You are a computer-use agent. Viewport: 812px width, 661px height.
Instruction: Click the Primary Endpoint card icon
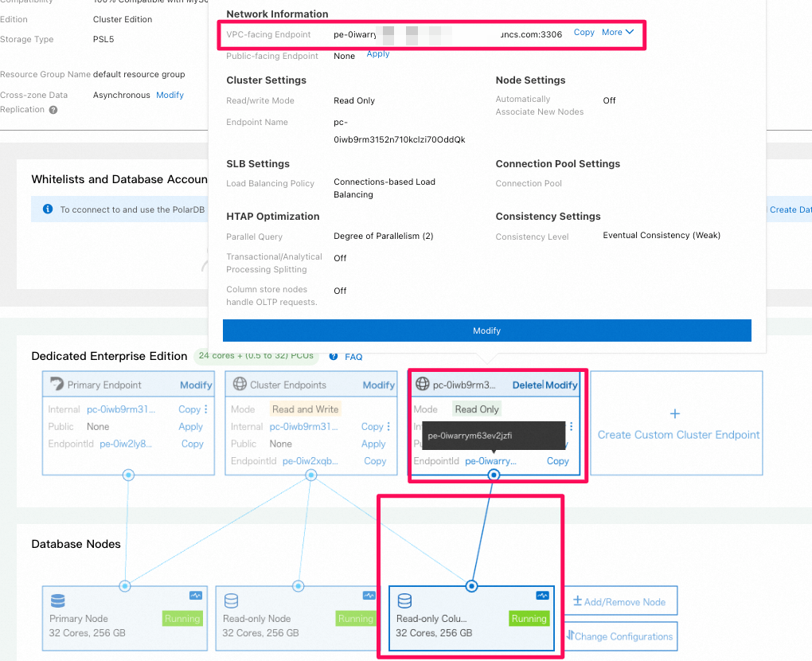click(57, 384)
